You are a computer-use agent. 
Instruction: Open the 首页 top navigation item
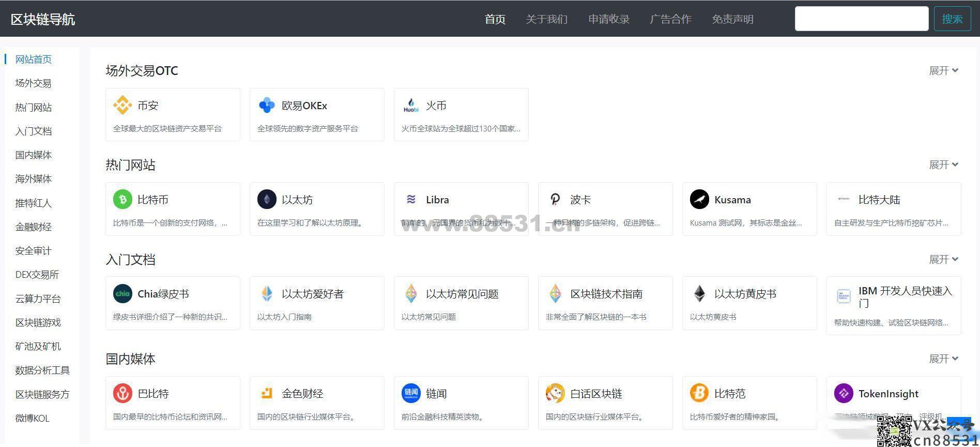pyautogui.click(x=495, y=19)
